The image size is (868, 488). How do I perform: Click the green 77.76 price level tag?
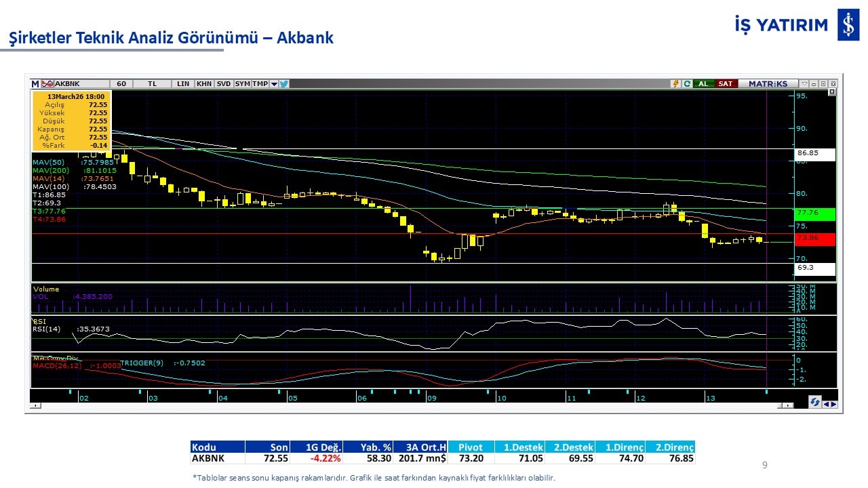[x=814, y=213]
